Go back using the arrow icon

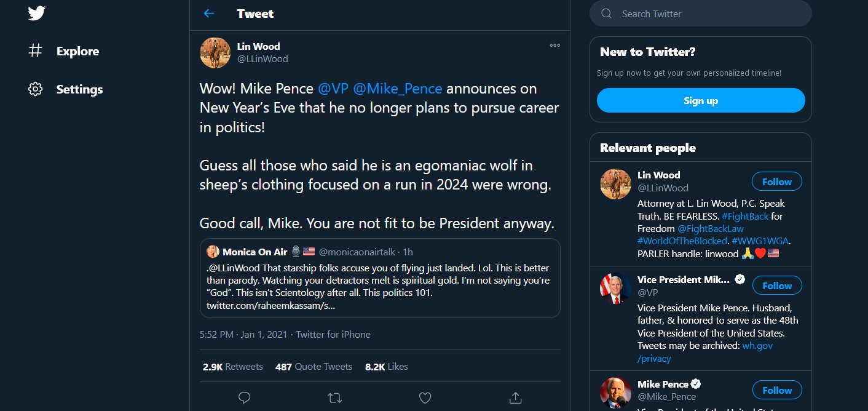(209, 14)
